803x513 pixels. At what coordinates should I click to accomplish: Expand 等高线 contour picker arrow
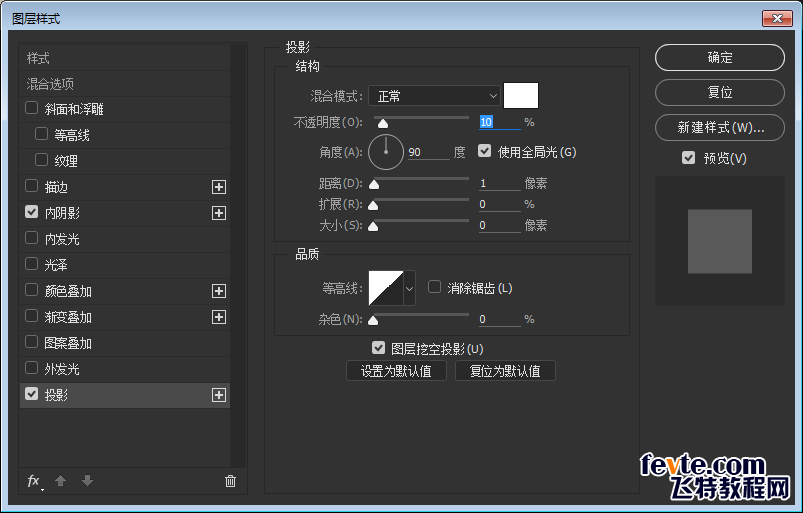[409, 288]
